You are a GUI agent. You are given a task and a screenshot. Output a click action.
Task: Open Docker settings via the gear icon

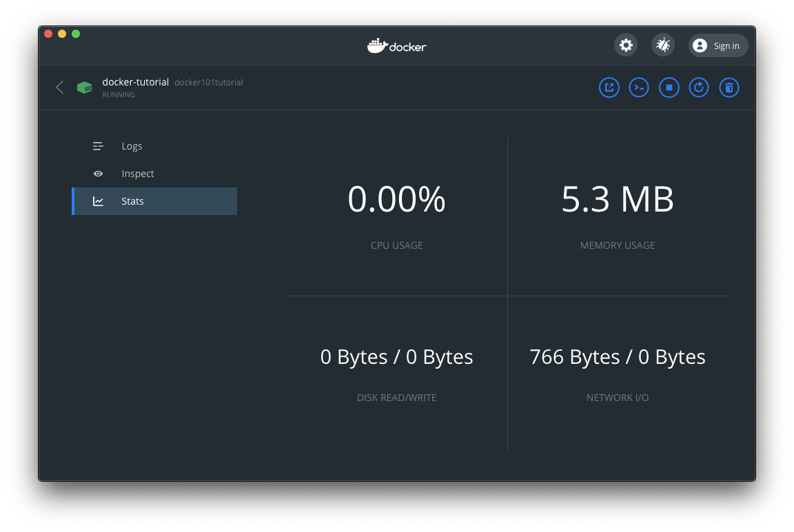626,45
